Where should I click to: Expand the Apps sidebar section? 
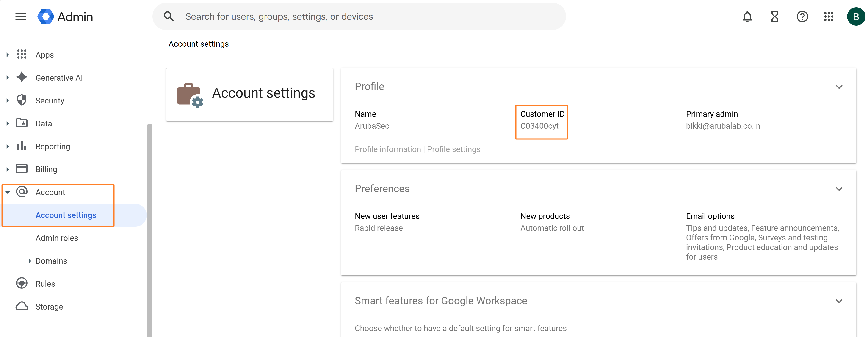tap(7, 54)
